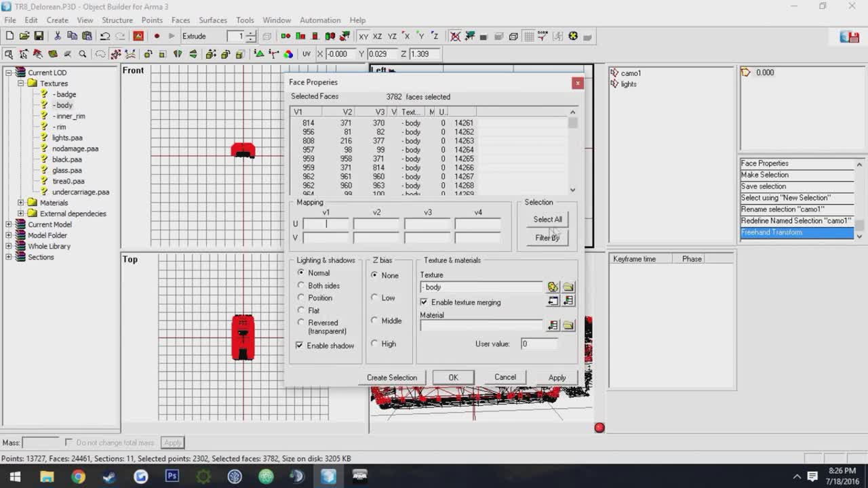Open the Material browse folder icon
The height and width of the screenshot is (488, 868).
pos(568,325)
